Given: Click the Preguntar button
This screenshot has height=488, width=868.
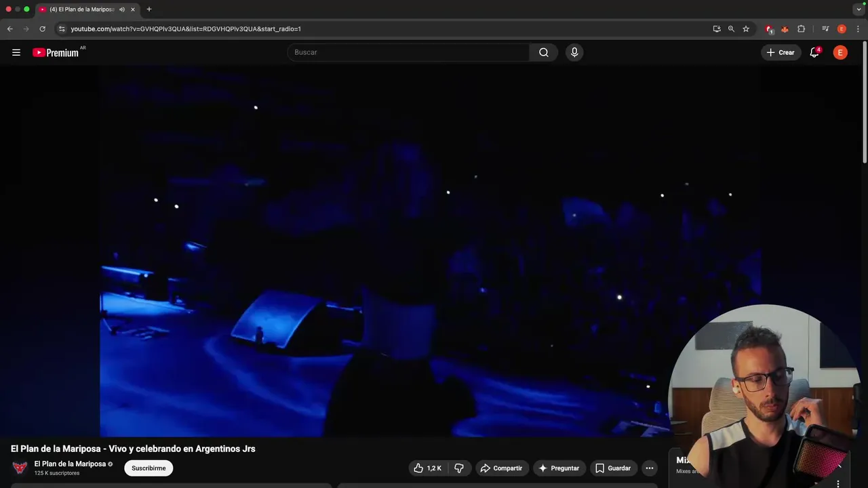Looking at the screenshot, I should (x=559, y=468).
